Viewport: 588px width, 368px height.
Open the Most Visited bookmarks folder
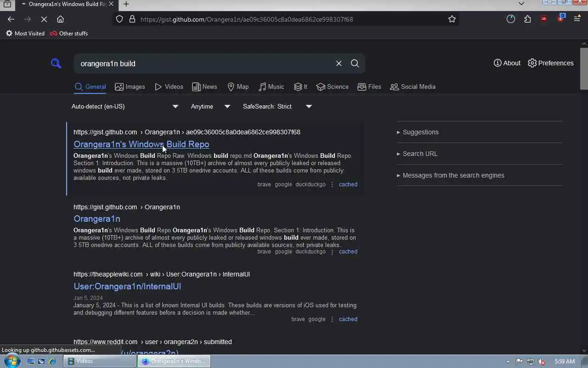pyautogui.click(x=25, y=34)
